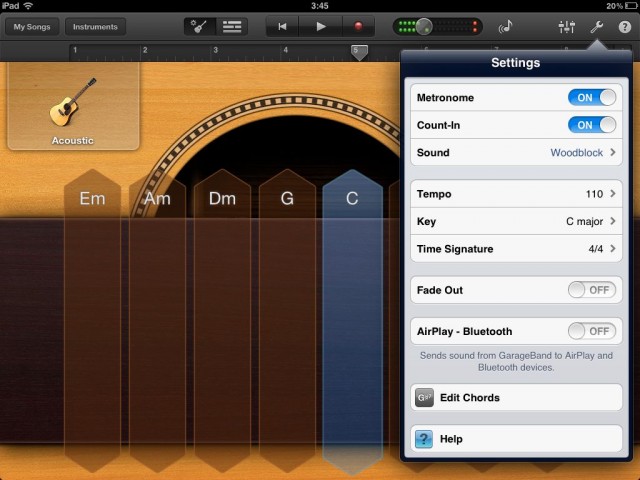640x480 pixels.
Task: Open Edit Chords in settings
Action: pos(516,398)
